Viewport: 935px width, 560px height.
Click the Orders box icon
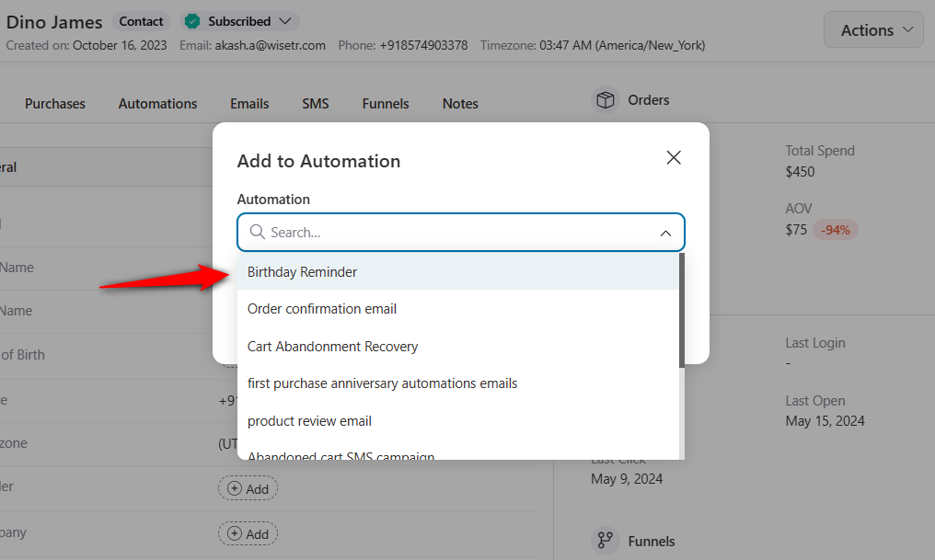(606, 99)
